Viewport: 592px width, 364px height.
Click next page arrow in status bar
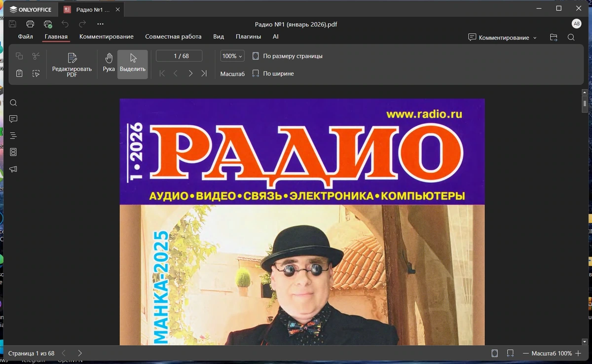pos(80,353)
